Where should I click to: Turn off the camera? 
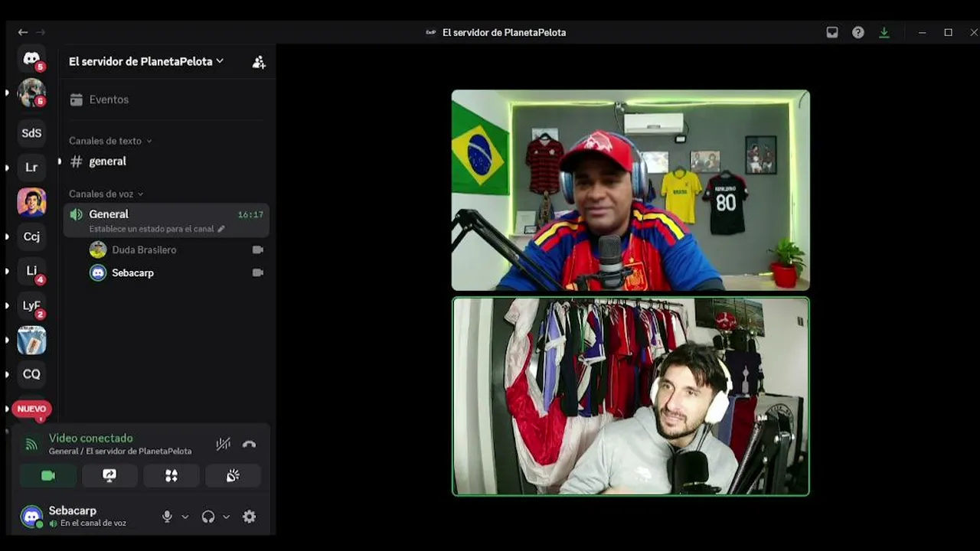(48, 476)
